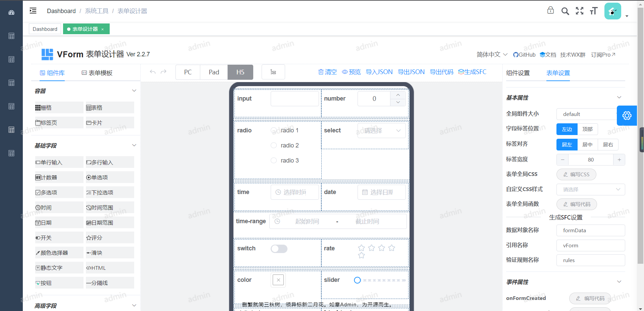Set label position to 左边

coord(567,129)
